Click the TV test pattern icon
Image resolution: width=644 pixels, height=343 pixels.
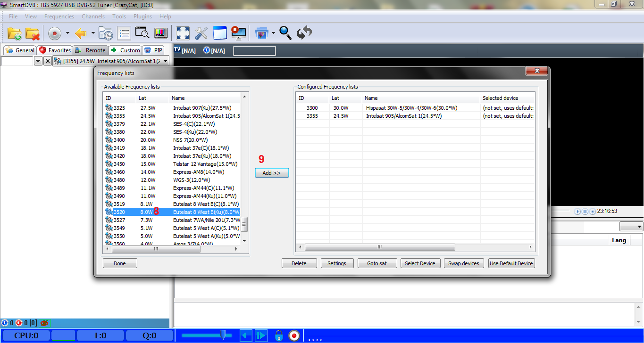[160, 33]
